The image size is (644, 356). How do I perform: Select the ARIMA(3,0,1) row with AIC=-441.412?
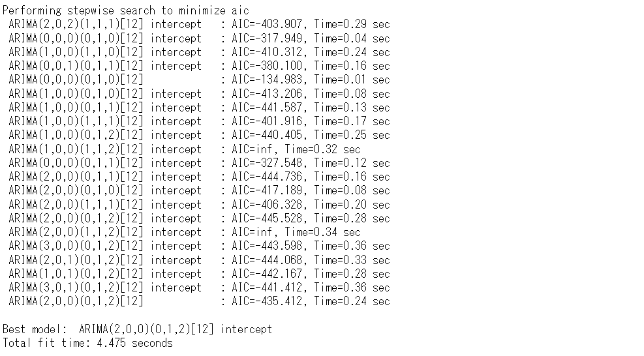click(199, 288)
